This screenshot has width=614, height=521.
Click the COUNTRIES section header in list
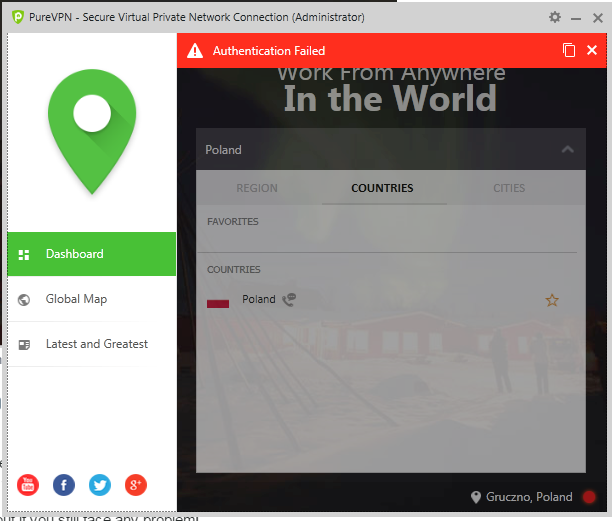233,270
